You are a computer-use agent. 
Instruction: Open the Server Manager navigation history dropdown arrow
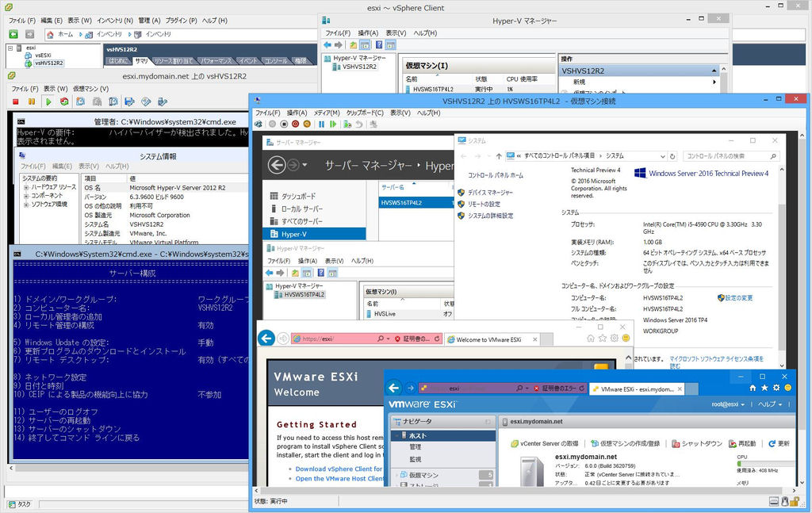[x=304, y=165]
